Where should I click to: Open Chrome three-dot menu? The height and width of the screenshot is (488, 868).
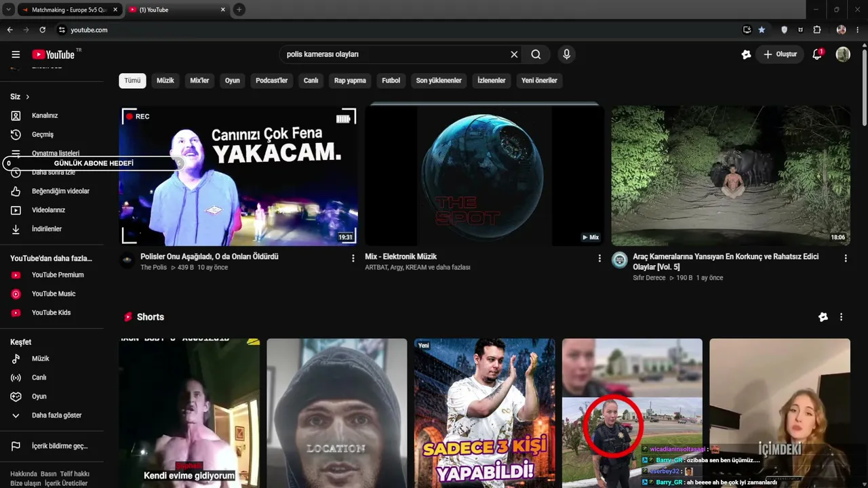pos(858,30)
